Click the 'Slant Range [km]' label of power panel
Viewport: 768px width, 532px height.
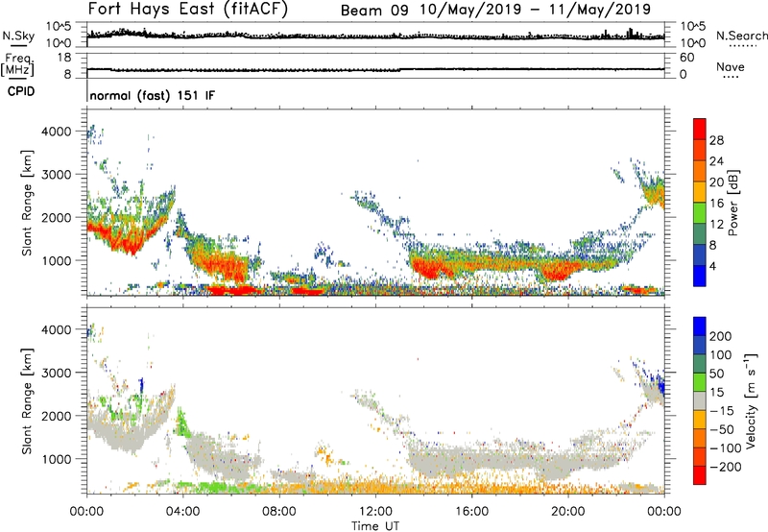click(x=27, y=203)
